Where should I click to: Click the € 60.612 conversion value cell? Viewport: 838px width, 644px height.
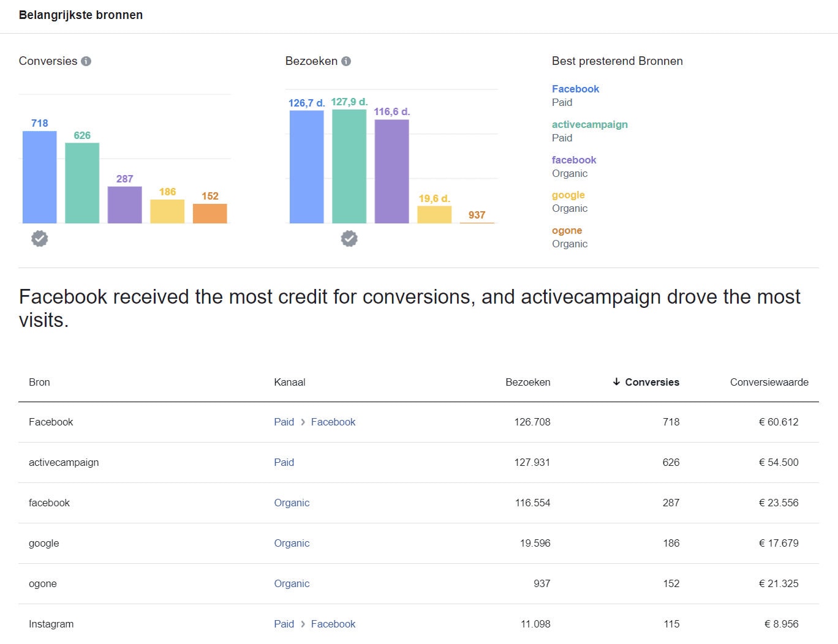click(x=779, y=422)
